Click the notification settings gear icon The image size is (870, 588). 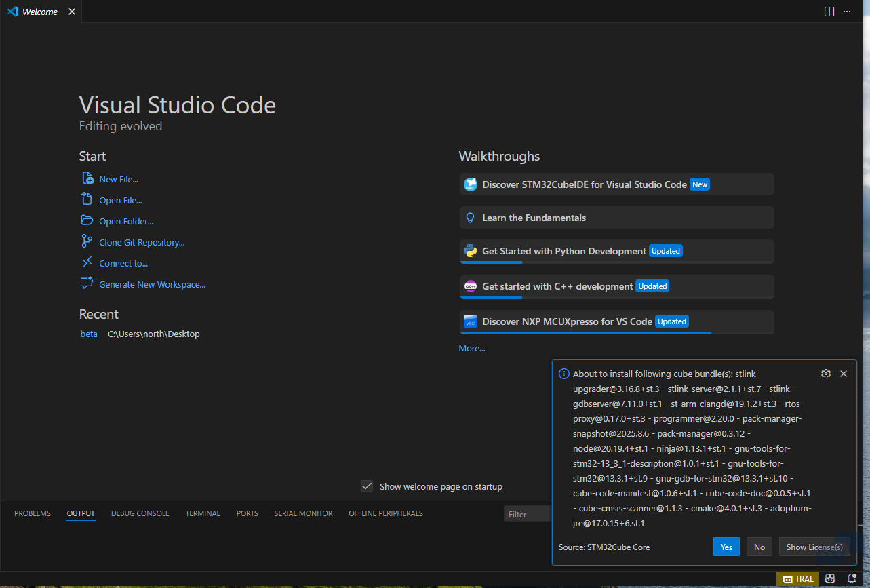pyautogui.click(x=825, y=374)
